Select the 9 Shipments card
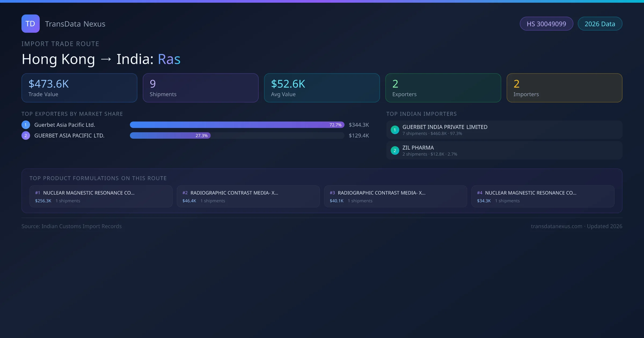 pyautogui.click(x=200, y=88)
